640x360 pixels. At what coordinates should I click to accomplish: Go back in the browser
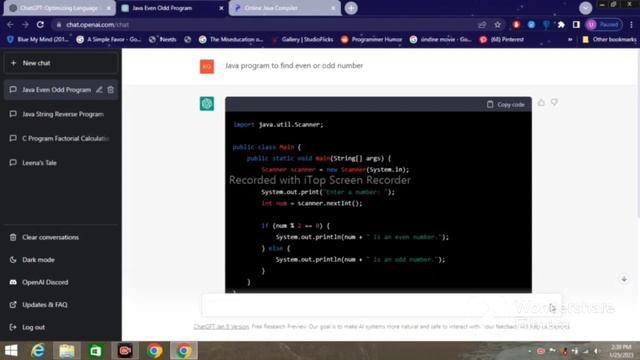(10, 24)
